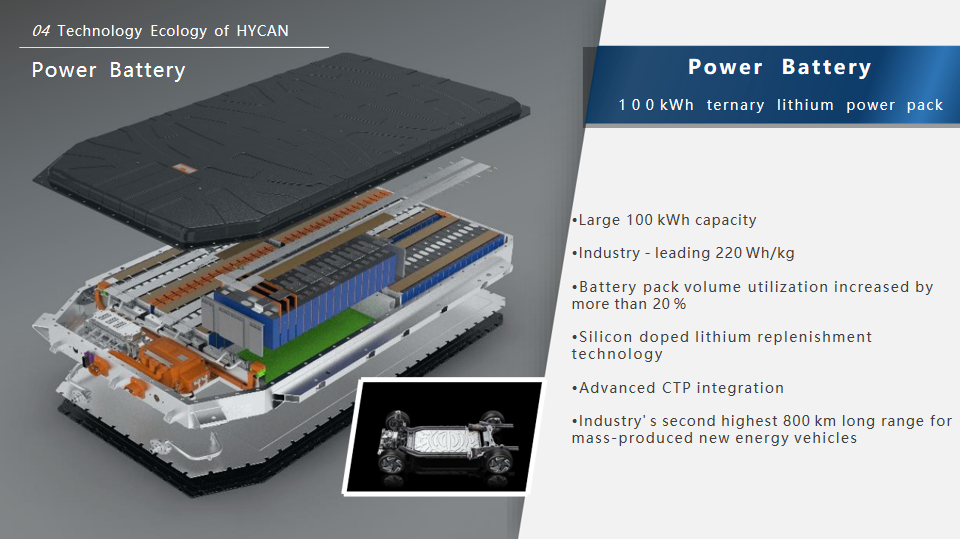This screenshot has height=539, width=960.
Task: Open the car chassis inset thumbnail
Action: (444, 436)
